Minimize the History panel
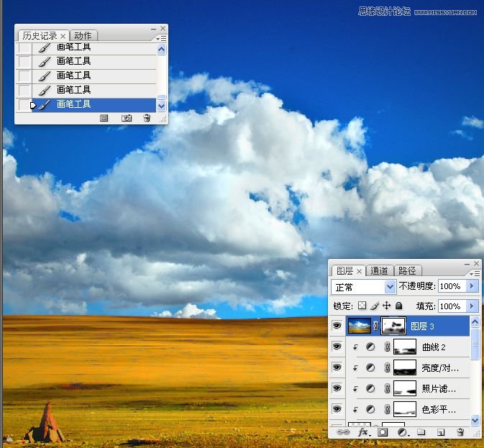This screenshot has height=448, width=484. (153, 29)
